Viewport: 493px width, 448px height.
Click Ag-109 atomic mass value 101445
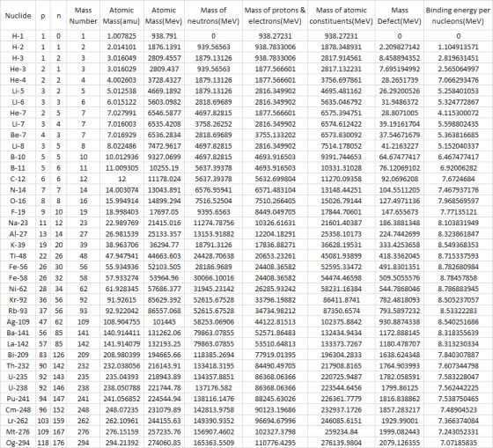tap(164, 321)
